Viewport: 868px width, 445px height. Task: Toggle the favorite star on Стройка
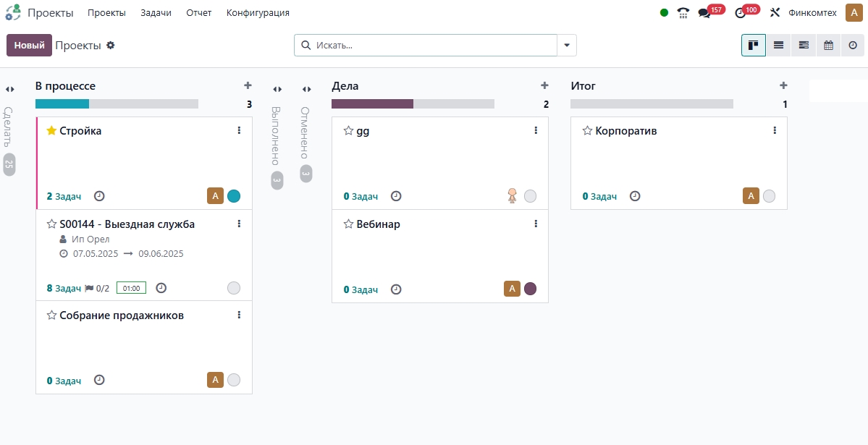tap(51, 131)
